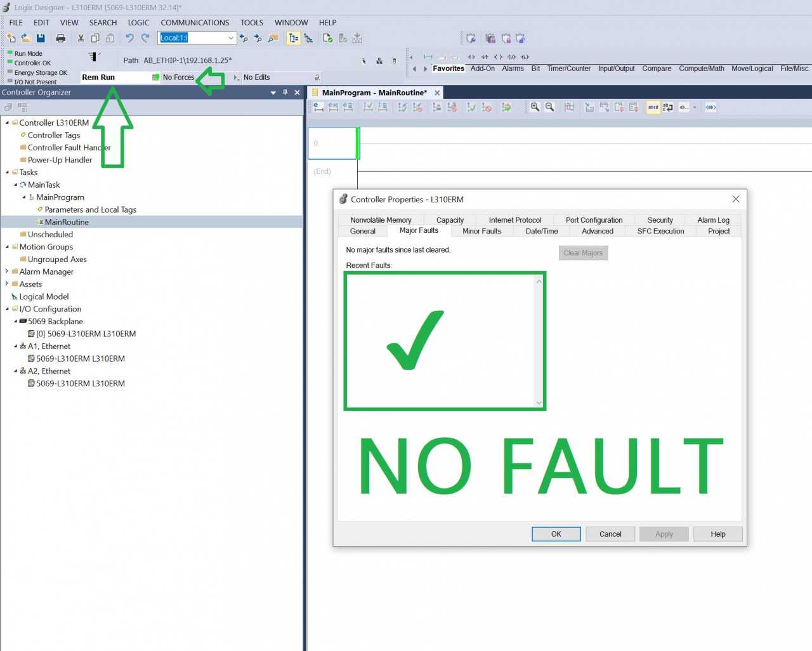This screenshot has width=812, height=651.
Task: Click the Who Active network icon near path
Action: click(379, 61)
